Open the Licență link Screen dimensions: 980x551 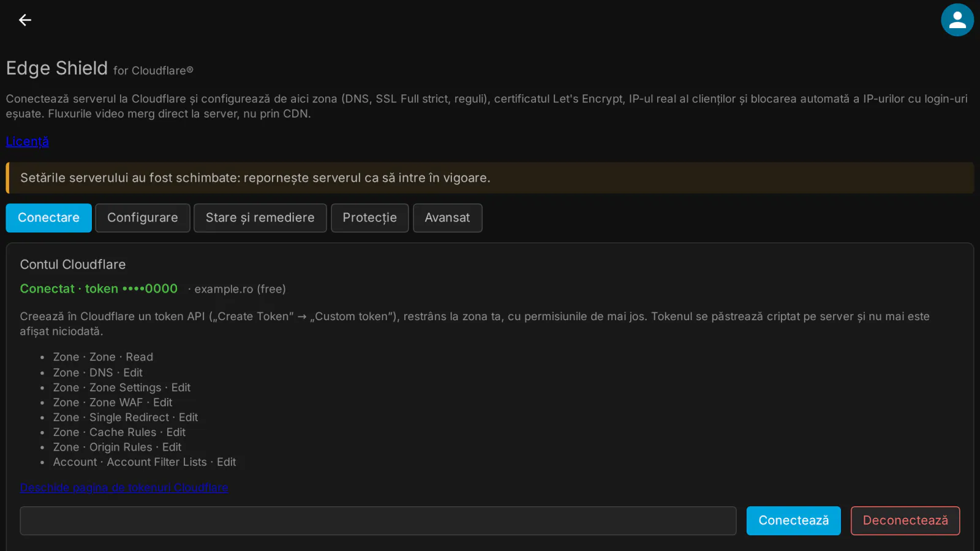(28, 141)
